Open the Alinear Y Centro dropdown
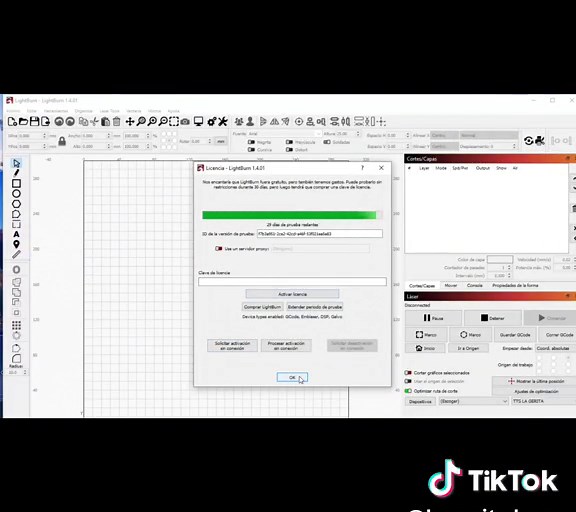 [x=444, y=146]
